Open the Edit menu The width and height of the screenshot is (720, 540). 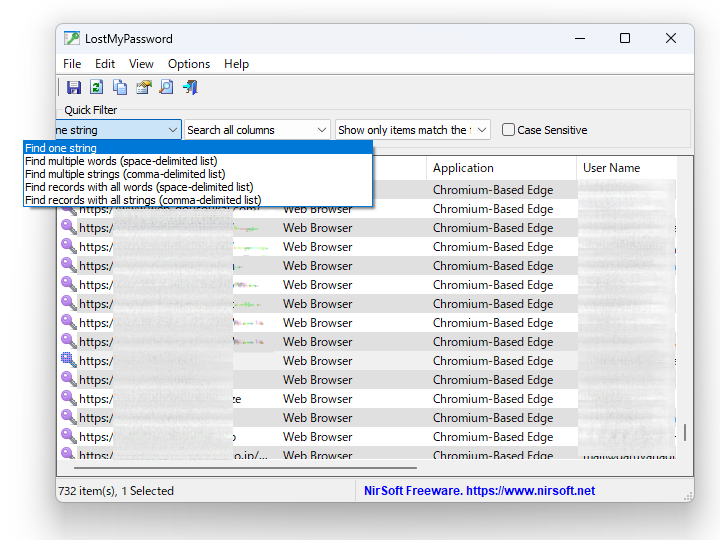pos(105,64)
